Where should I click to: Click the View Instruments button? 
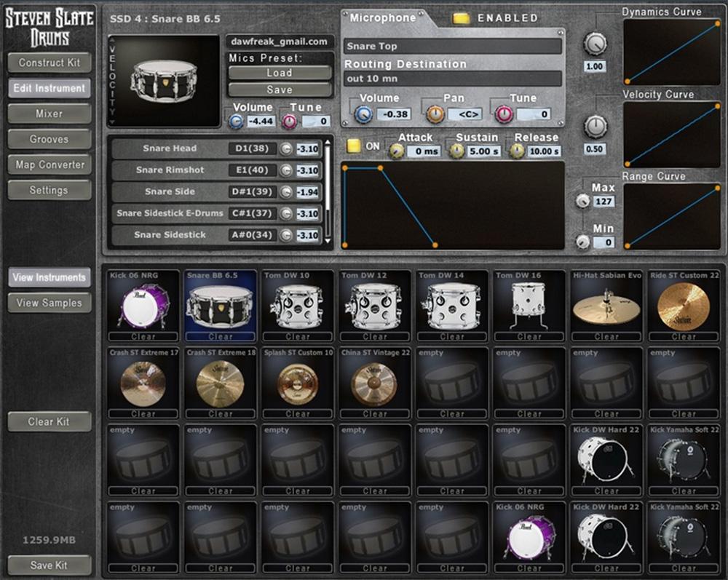tap(50, 277)
